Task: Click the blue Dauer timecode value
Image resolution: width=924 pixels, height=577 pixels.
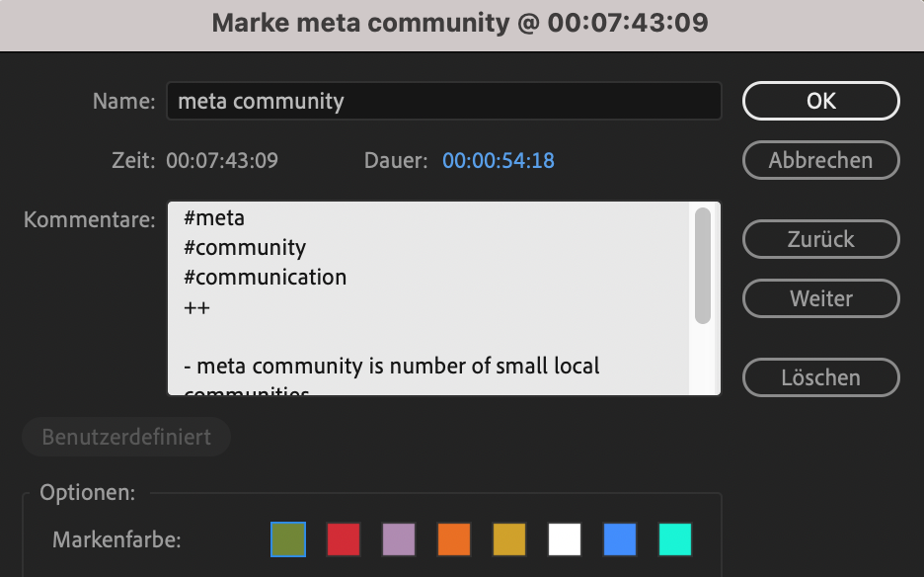Action: point(499,160)
